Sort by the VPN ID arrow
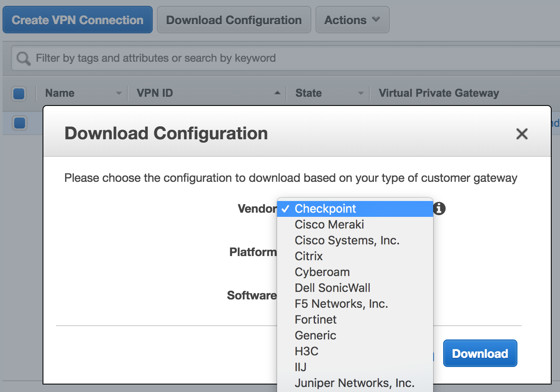This screenshot has height=392, width=560. tap(277, 93)
